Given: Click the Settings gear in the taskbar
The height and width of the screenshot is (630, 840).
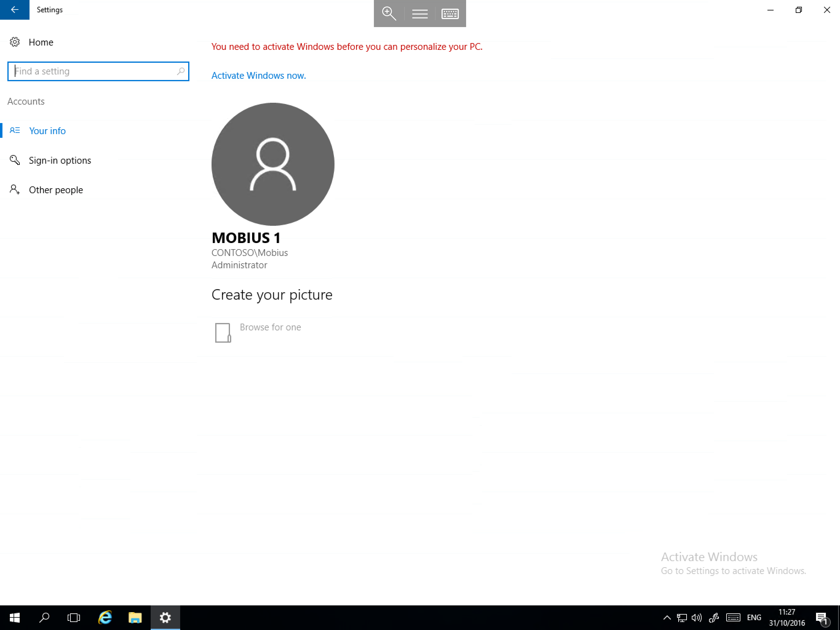Looking at the screenshot, I should [165, 617].
